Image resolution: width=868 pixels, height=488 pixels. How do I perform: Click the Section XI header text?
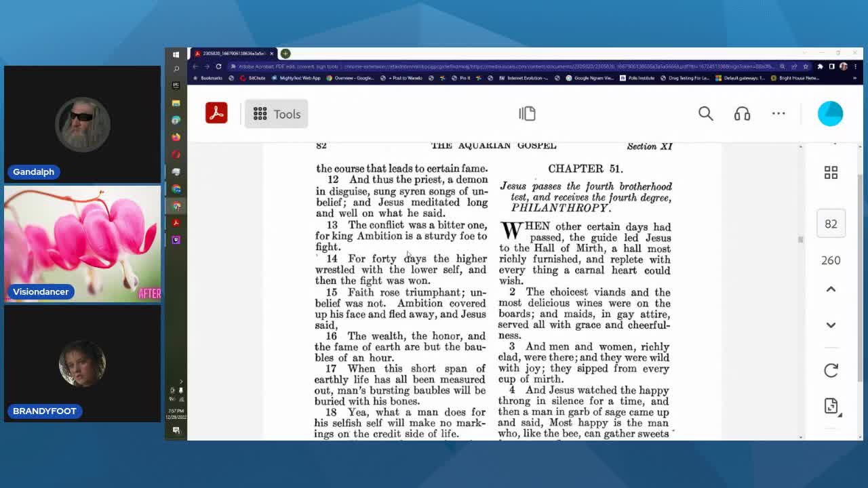coord(650,146)
